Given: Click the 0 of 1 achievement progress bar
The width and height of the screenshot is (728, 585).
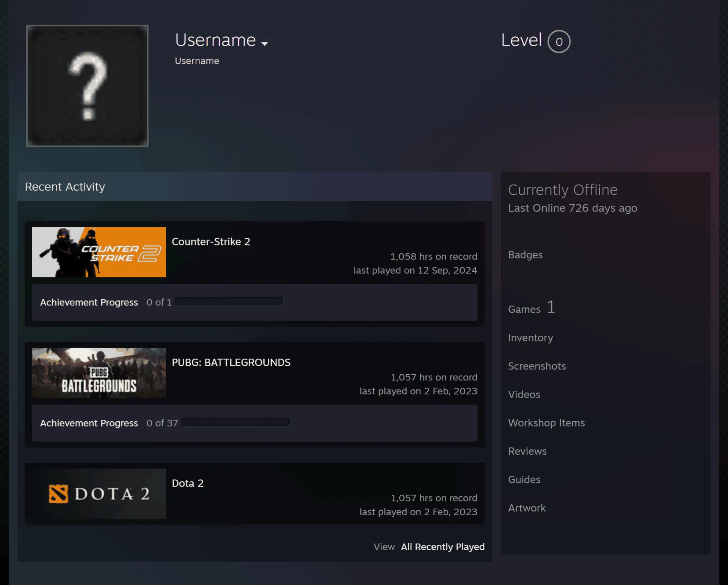Looking at the screenshot, I should click(x=229, y=302).
